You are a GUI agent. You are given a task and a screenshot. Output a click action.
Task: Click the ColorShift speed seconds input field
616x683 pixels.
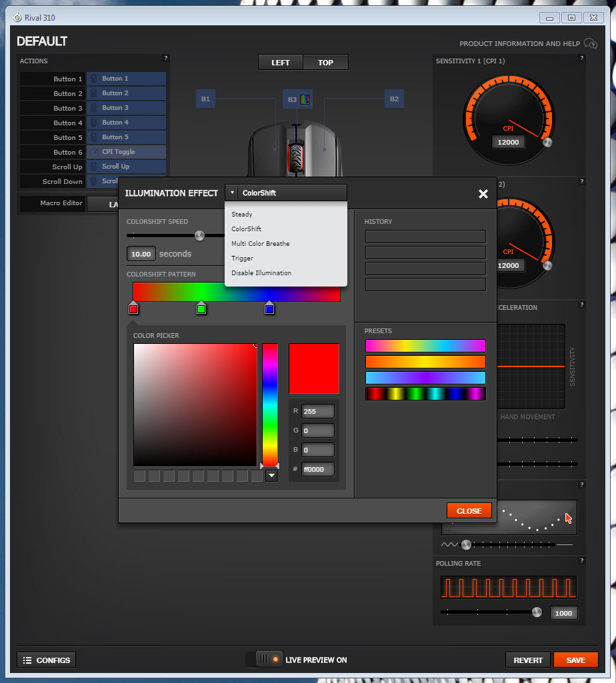coord(141,254)
